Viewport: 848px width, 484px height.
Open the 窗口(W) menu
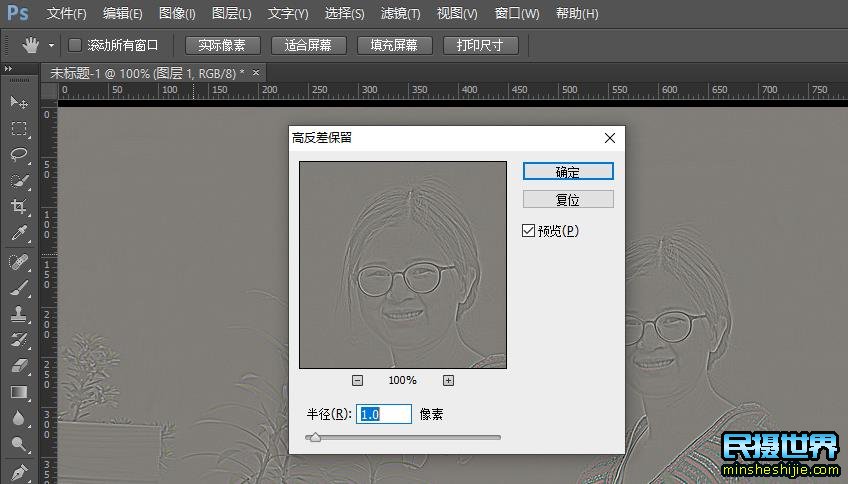click(x=517, y=14)
